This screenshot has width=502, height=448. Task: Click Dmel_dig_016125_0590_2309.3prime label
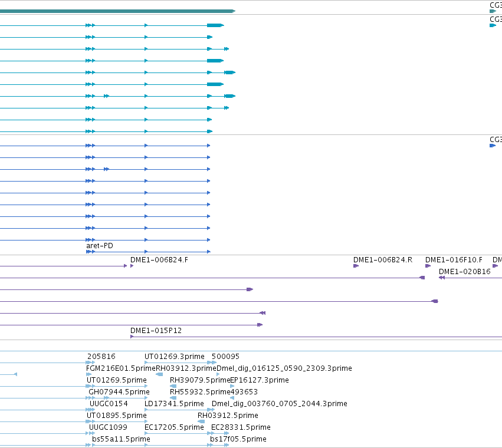284,368
